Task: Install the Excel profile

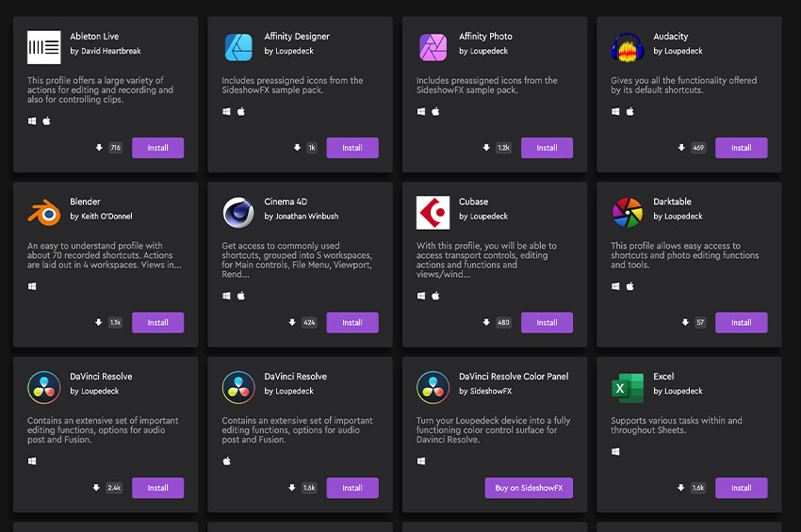Action: point(742,488)
